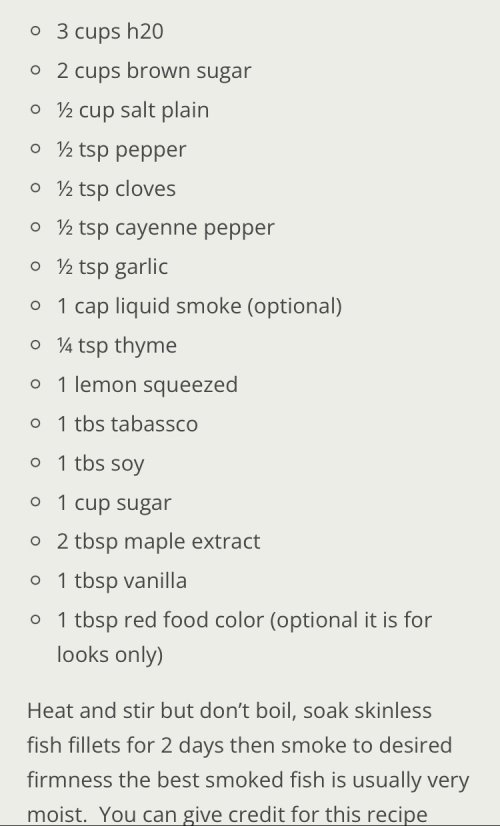
Task: Click the '1 tbsp red food color' item
Action: click(160, 620)
